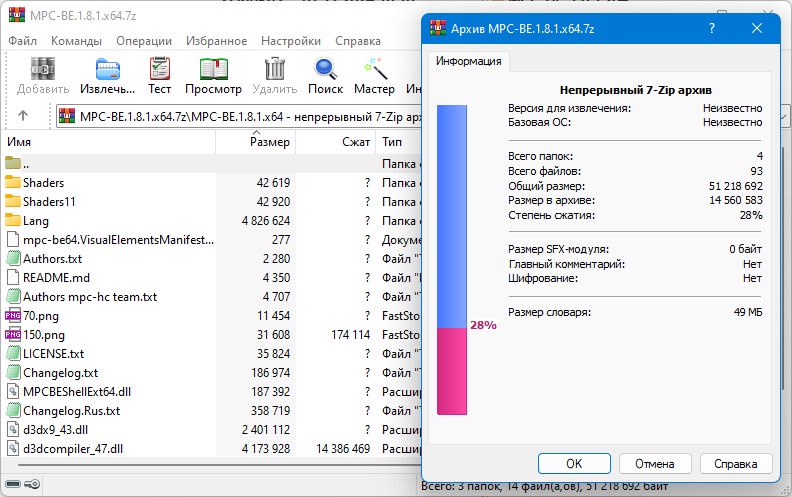The image size is (792, 497).
Task: Click the dialog's help question mark
Action: click(x=712, y=28)
